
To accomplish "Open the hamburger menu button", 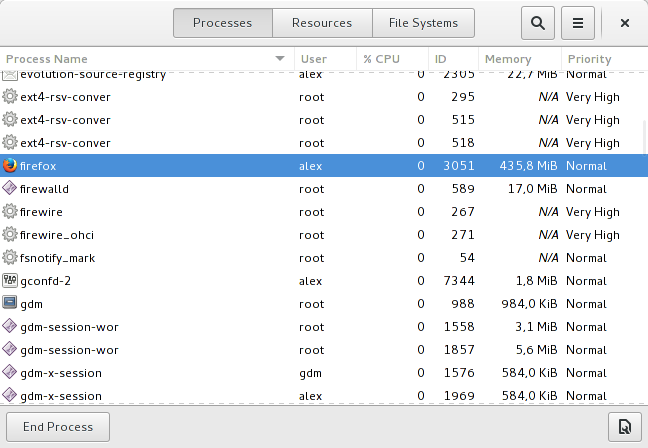I will tap(578, 23).
